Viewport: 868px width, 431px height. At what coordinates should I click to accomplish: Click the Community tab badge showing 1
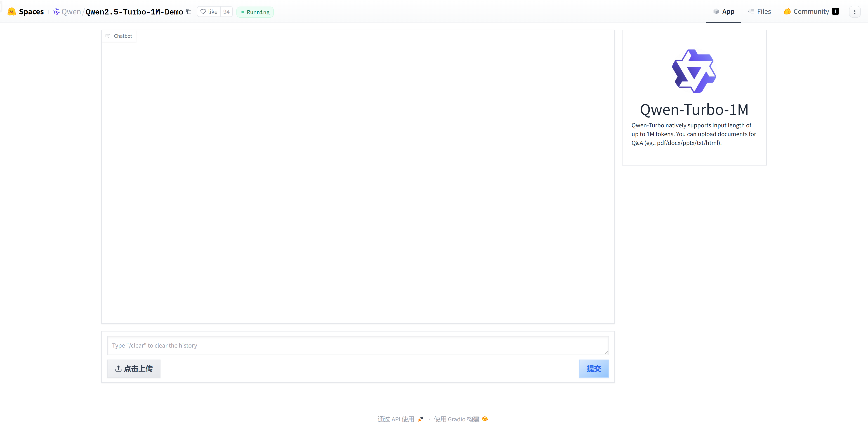coord(835,12)
